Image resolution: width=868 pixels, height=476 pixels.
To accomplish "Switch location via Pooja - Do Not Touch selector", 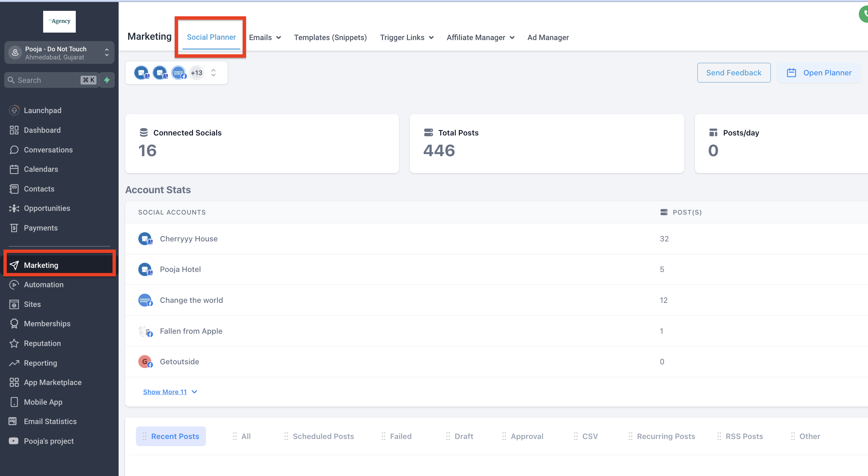I will coord(59,53).
